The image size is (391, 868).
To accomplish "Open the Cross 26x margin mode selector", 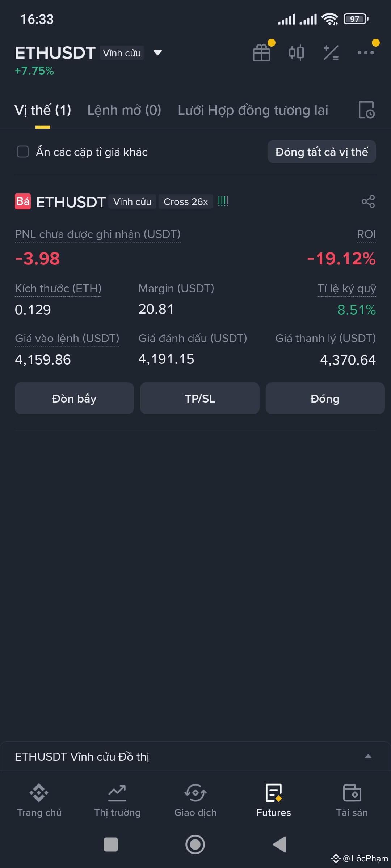I will click(x=186, y=201).
